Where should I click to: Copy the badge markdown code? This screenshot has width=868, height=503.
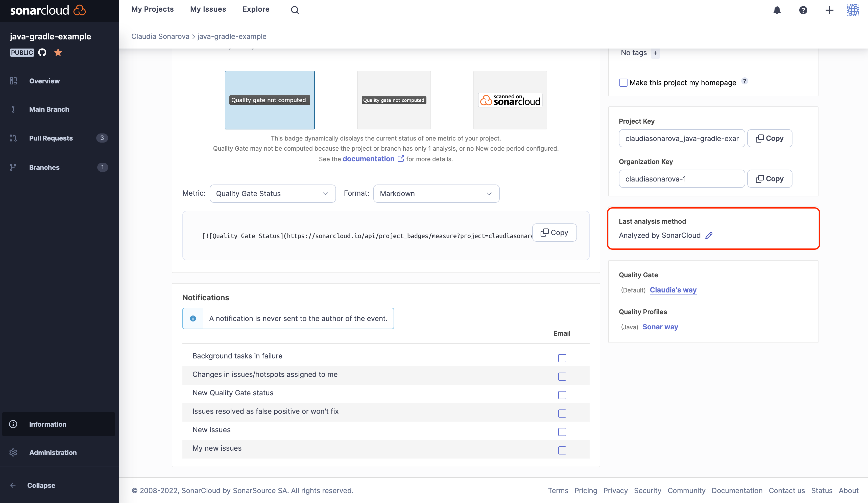pos(554,233)
